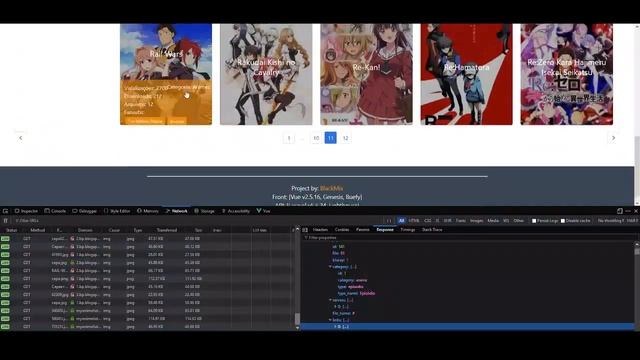Go to page 10 in pagination
This screenshot has height=360, width=640.
316,138
